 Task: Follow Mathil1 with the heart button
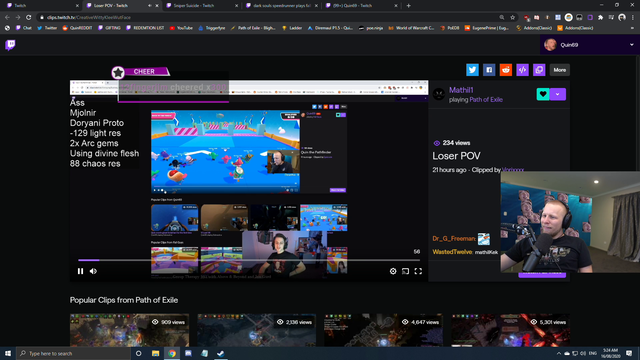(543, 94)
